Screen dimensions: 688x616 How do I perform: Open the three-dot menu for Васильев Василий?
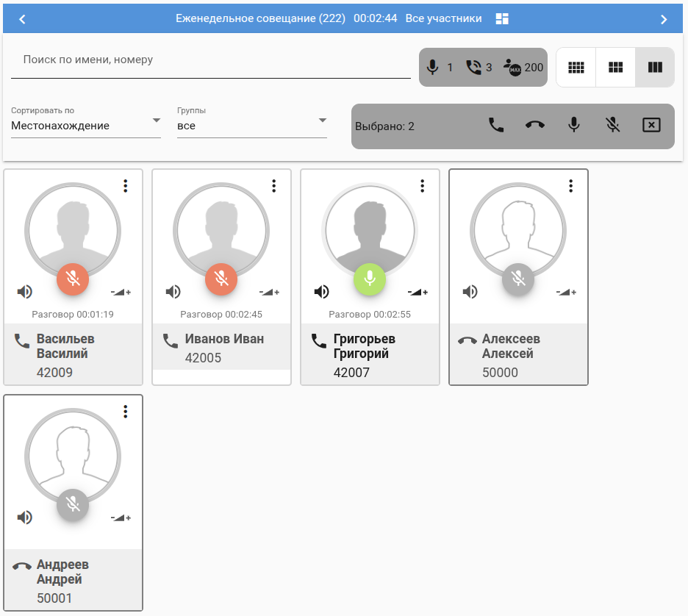coord(126,186)
